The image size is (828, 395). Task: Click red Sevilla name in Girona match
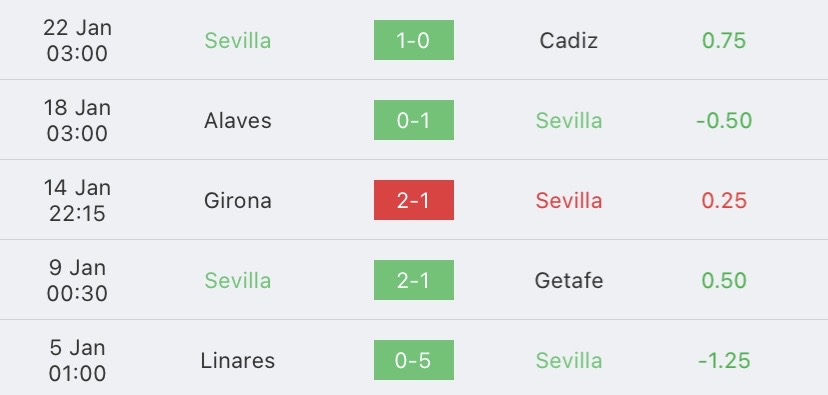click(569, 201)
